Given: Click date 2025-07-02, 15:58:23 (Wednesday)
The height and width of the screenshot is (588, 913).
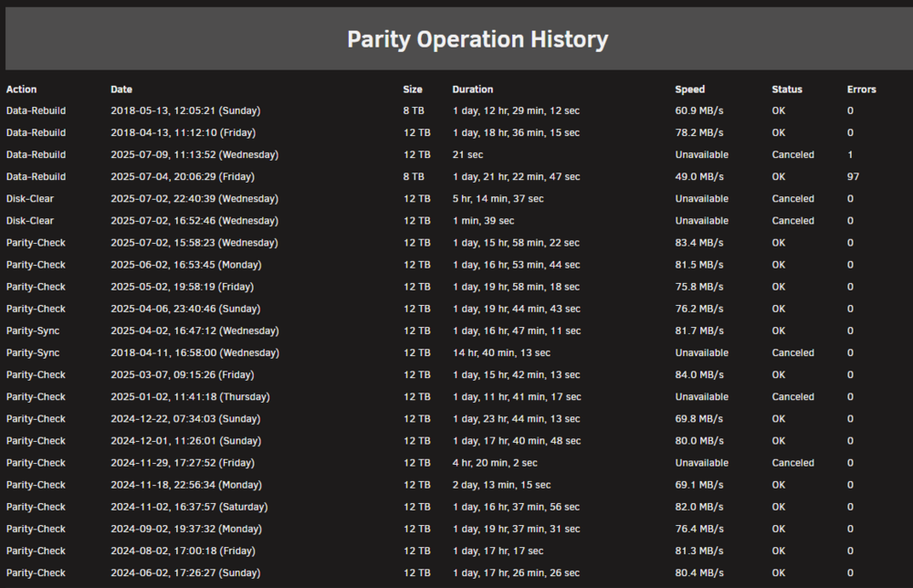Looking at the screenshot, I should (194, 243).
